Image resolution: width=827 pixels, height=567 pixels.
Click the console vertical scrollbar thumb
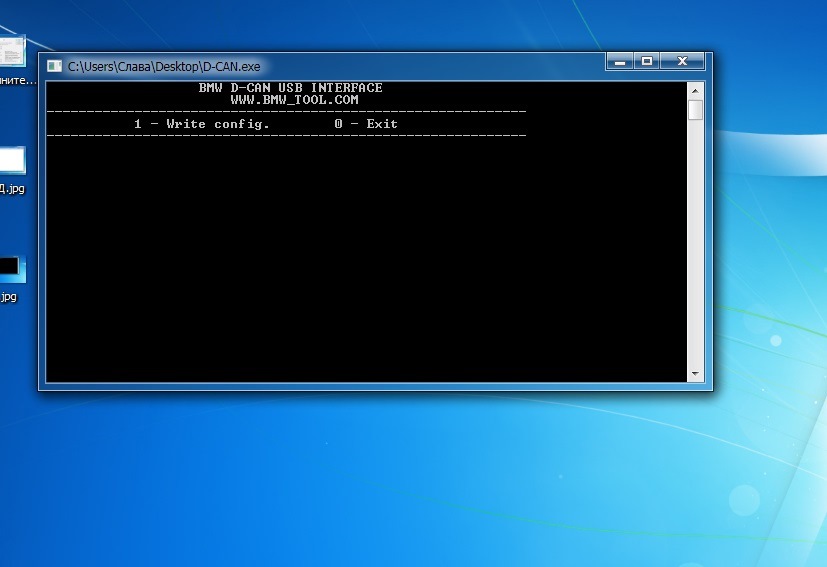point(695,110)
